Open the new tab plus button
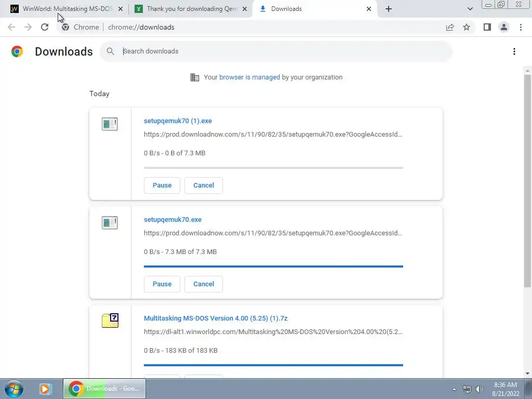 tap(389, 9)
